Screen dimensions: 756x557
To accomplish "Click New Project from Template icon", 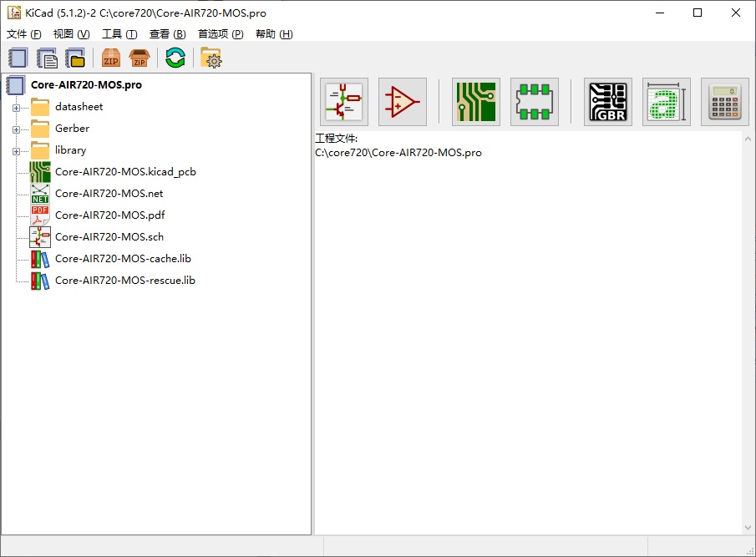I will tap(47, 58).
